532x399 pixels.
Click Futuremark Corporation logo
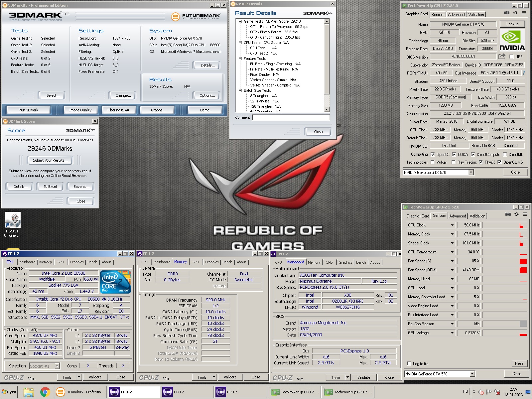(196, 16)
